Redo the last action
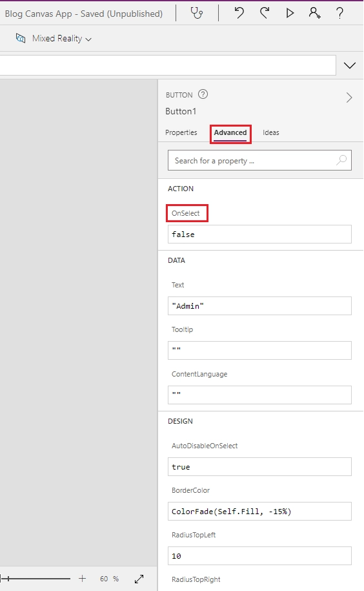The image size is (364, 591). 265,13
